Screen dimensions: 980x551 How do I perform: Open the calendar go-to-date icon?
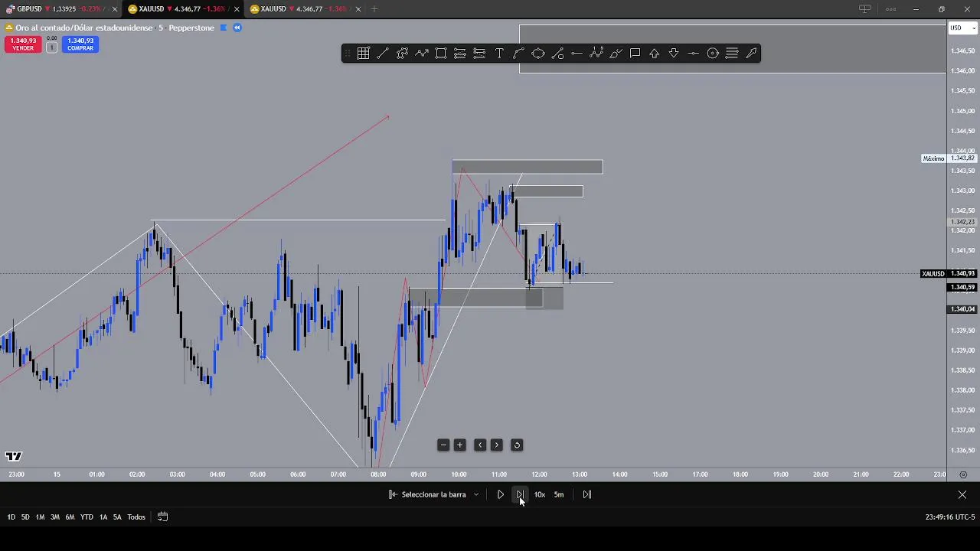tap(162, 517)
